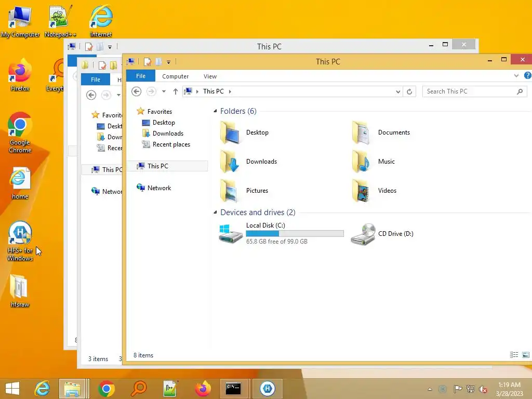Image resolution: width=532 pixels, height=399 pixels.
Task: Click the Local Disk (C:) usage bar
Action: pos(295,233)
